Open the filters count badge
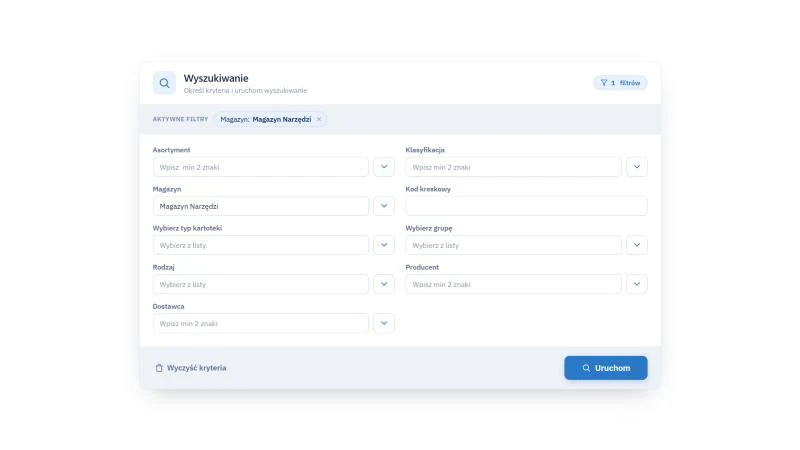Viewport: 800px width, 450px height. click(620, 83)
